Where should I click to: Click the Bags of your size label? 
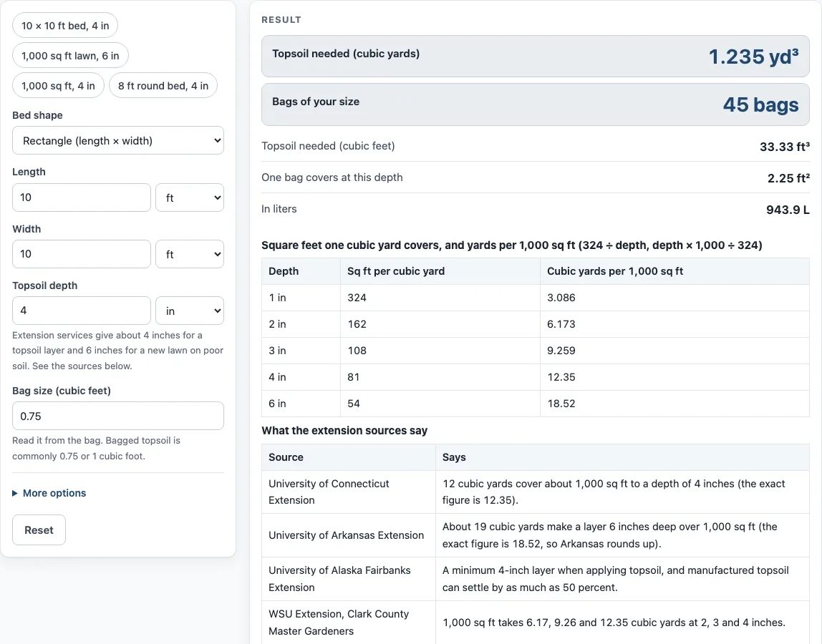point(316,102)
